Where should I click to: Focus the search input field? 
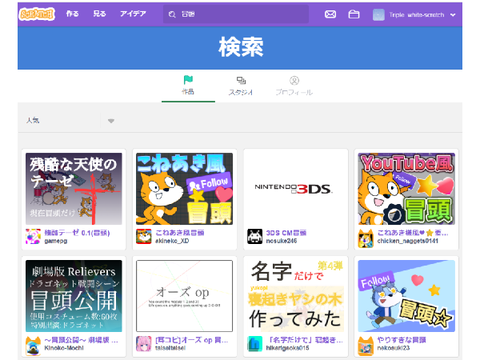[236, 14]
